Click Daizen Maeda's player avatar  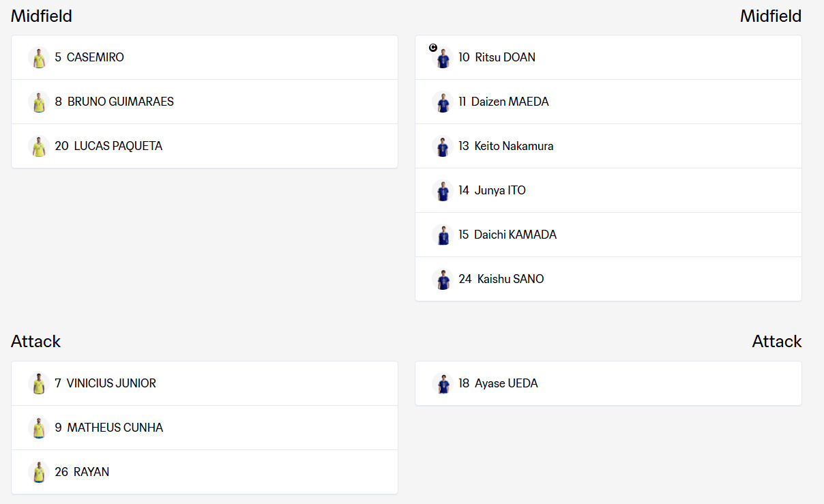pos(443,102)
